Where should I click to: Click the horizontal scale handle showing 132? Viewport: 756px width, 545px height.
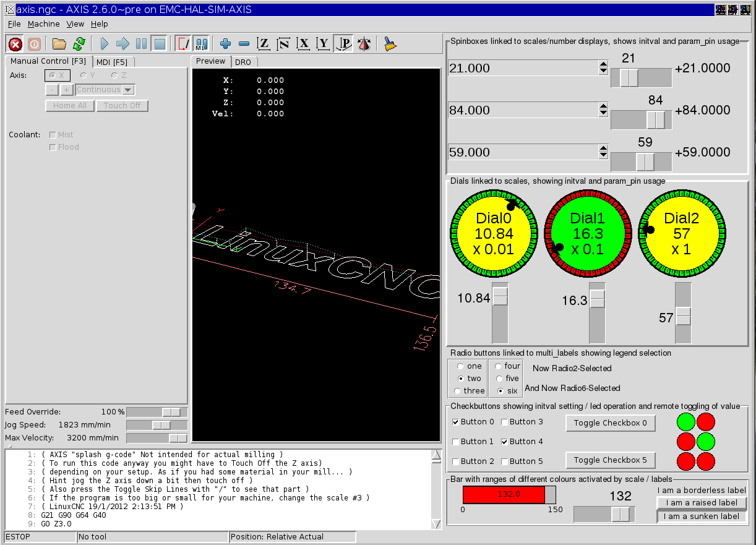621,515
